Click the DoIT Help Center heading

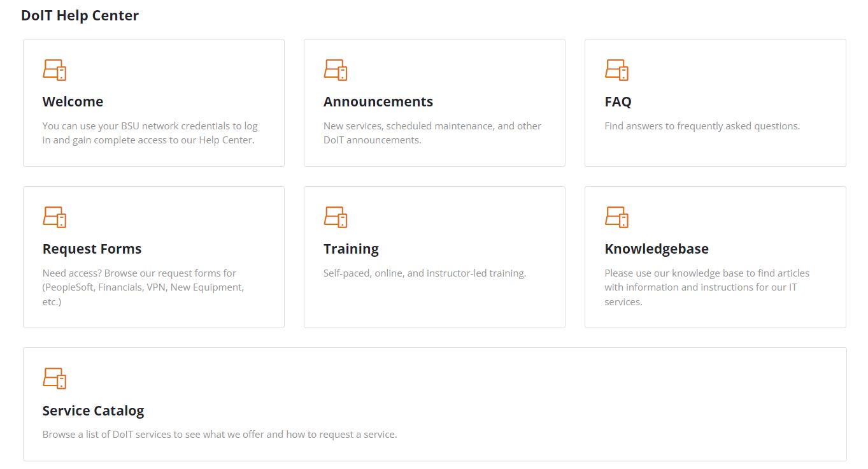click(80, 15)
